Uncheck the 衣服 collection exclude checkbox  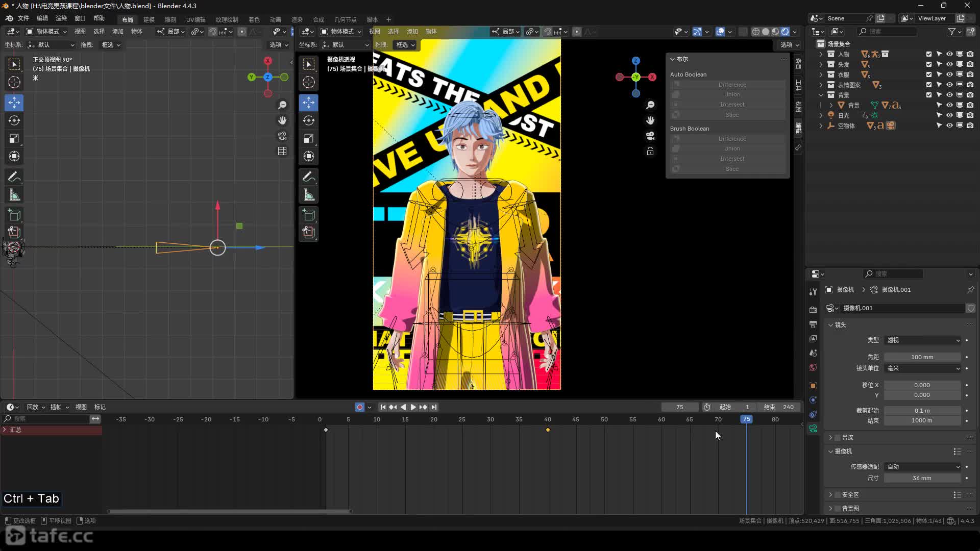929,74
